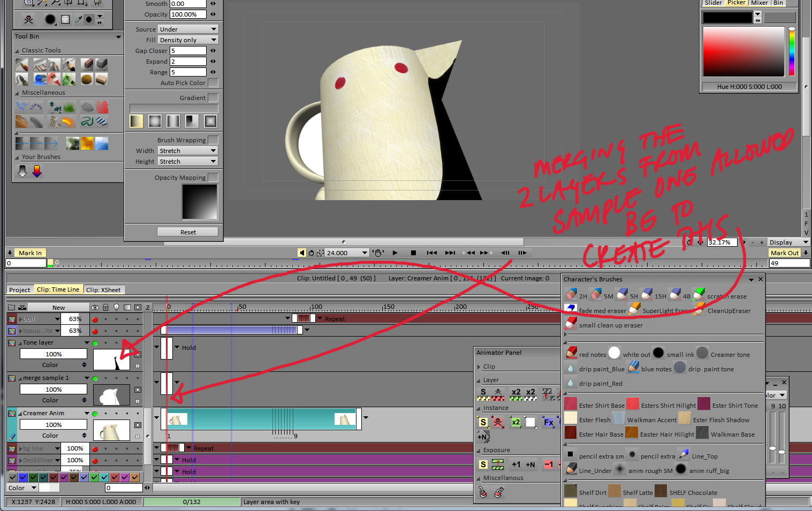The width and height of the screenshot is (812, 511).
Task: Pick the red notes pencil brush
Action: tap(571, 353)
